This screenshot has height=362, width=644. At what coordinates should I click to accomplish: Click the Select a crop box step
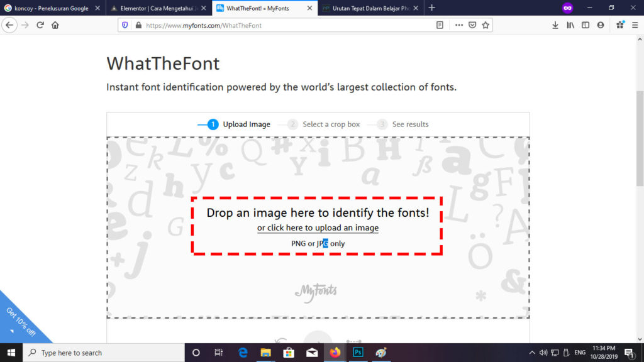pyautogui.click(x=323, y=124)
